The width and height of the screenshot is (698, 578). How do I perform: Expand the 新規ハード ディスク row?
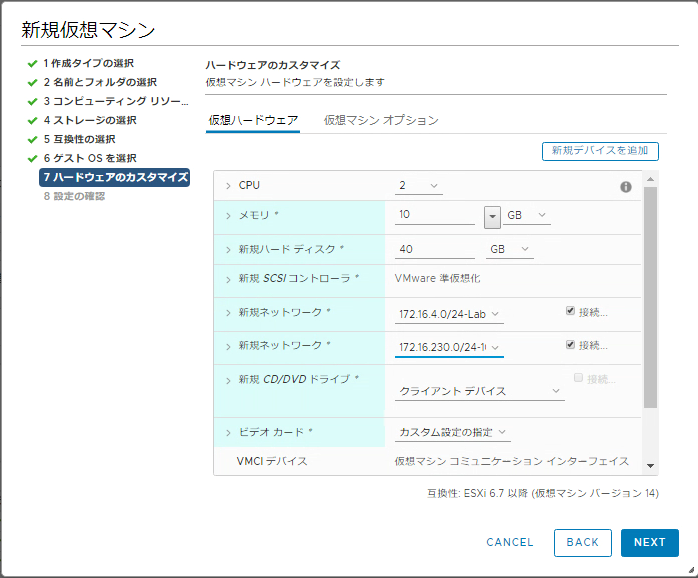pos(228,250)
